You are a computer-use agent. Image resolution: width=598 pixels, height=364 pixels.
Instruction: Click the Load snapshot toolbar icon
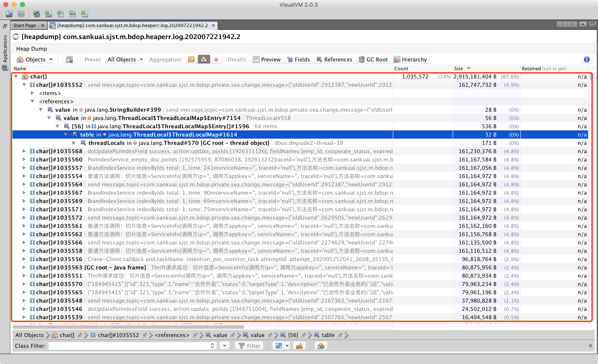pos(9,14)
